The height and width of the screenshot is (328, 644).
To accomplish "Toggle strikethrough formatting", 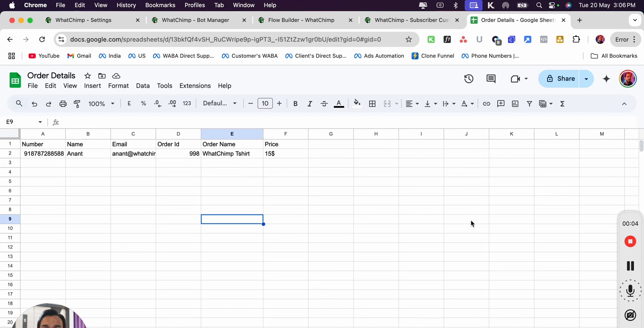I will (324, 104).
